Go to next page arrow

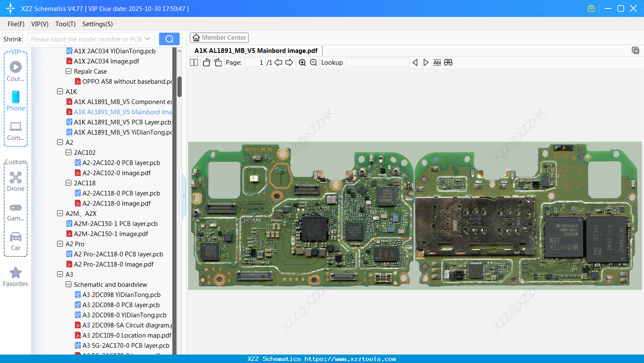[289, 63]
